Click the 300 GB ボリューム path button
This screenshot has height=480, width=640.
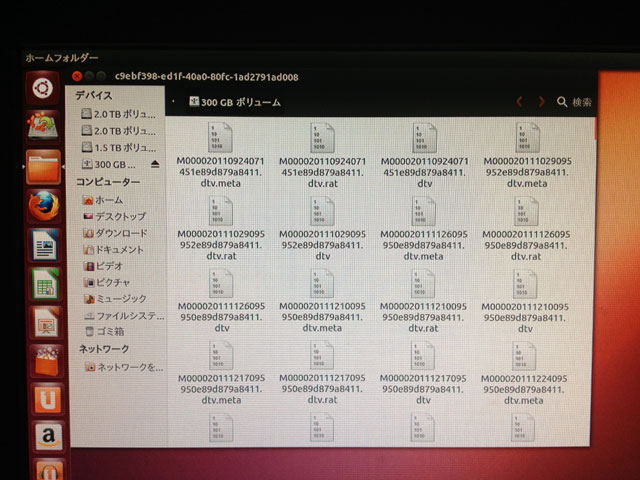point(235,102)
